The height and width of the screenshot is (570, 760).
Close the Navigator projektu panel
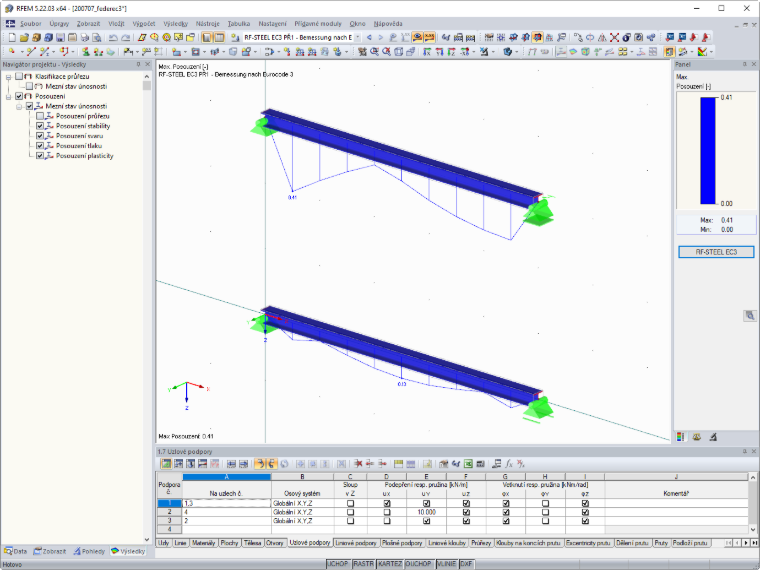point(148,64)
